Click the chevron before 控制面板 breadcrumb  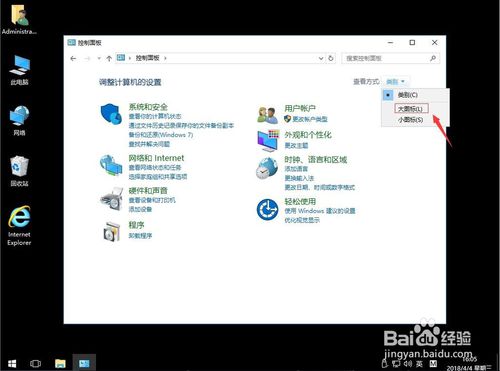[x=130, y=58]
